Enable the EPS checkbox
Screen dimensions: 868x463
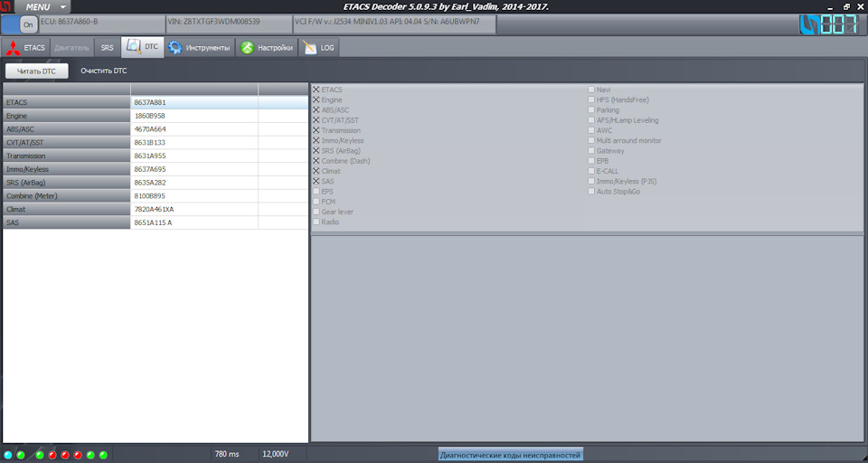(x=316, y=191)
